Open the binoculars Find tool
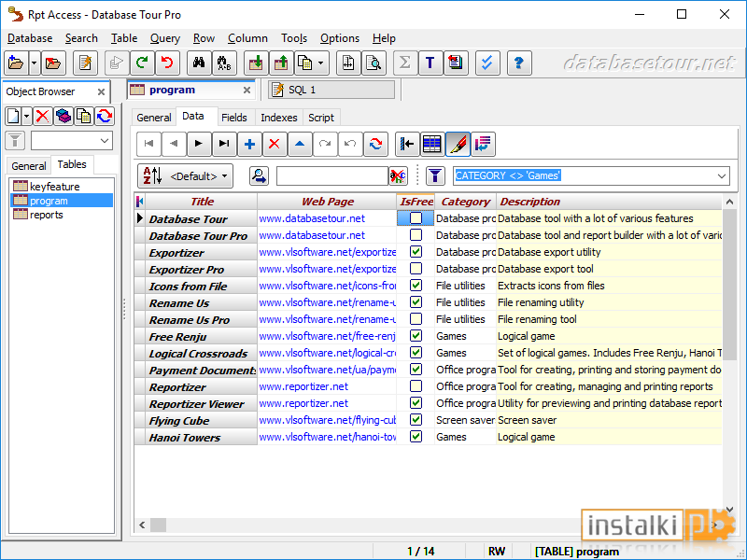This screenshot has height=560, width=747. (x=199, y=63)
